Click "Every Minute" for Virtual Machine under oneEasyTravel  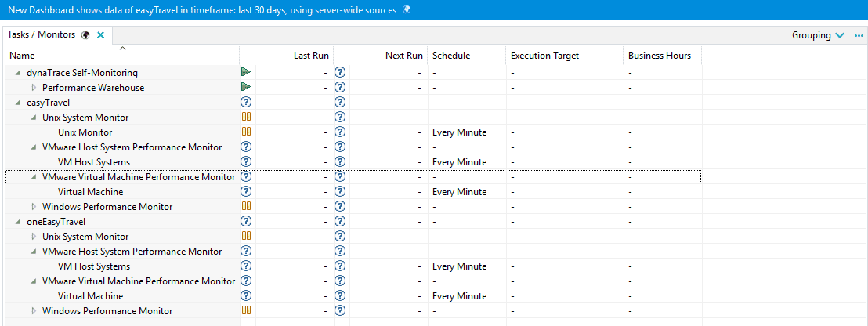pos(460,296)
